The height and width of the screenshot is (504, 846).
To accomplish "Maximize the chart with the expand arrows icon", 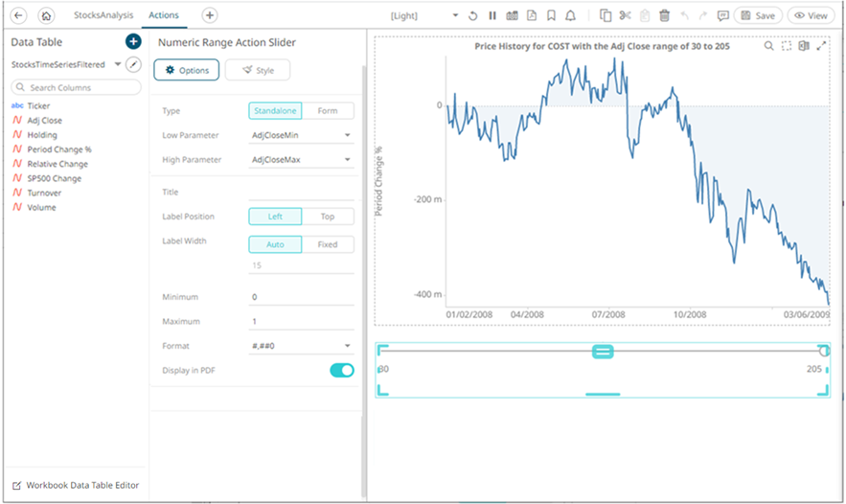I will click(x=821, y=46).
